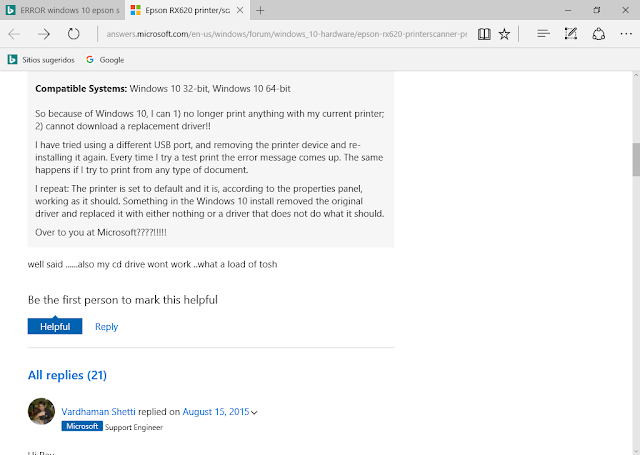Viewport: 640px width, 455px height.
Task: Open a new tab with plus
Action: [x=260, y=10]
